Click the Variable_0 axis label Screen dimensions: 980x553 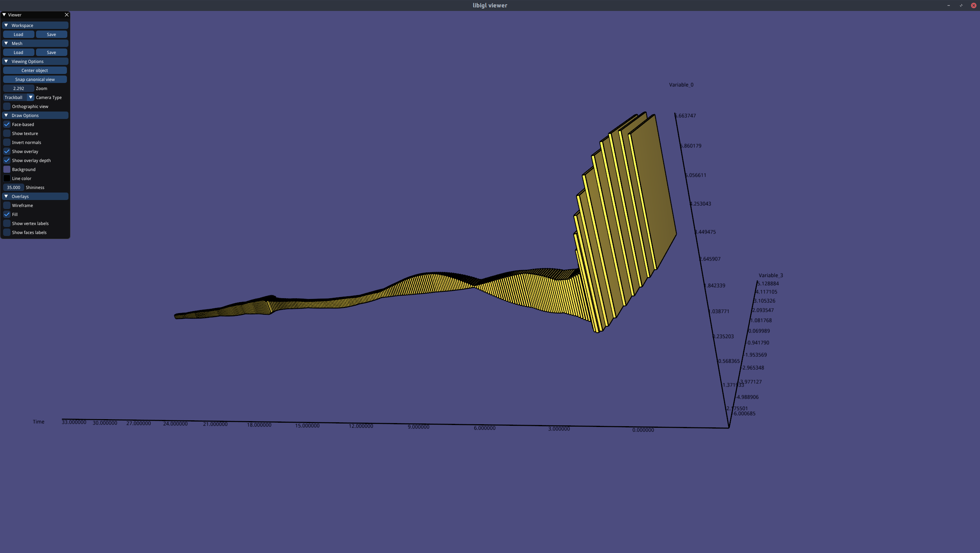[681, 85]
